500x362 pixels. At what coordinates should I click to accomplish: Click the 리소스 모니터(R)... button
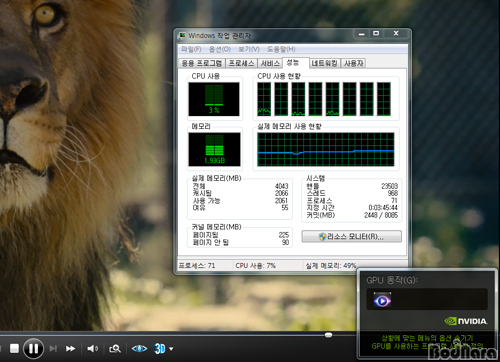point(351,237)
